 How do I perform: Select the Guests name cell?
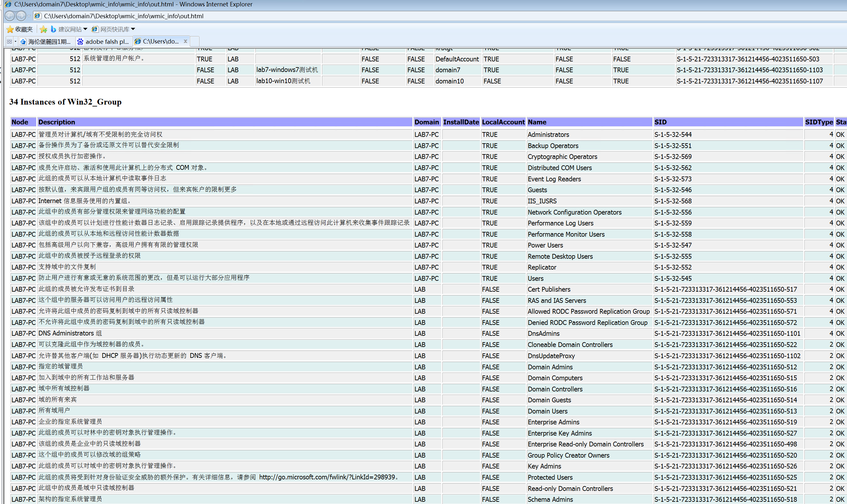[x=589, y=190]
